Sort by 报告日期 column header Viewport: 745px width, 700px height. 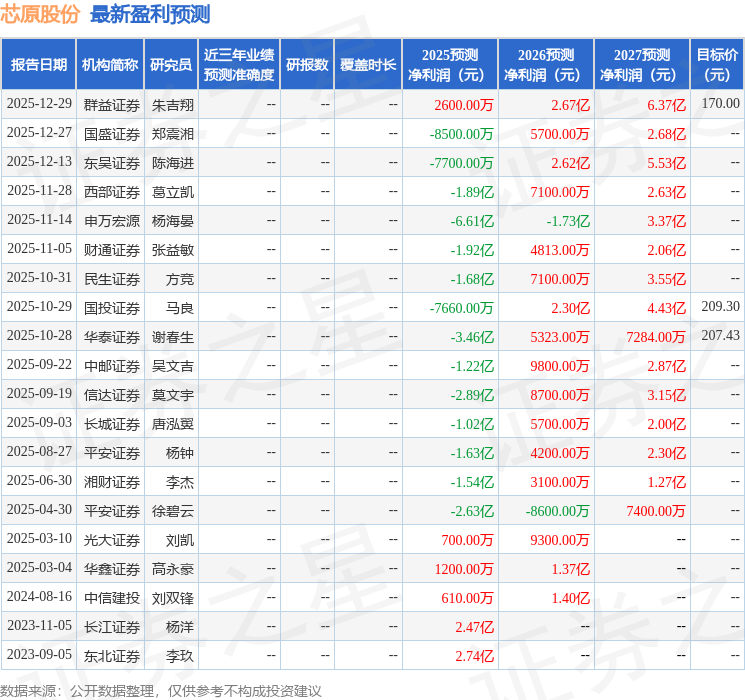[x=39, y=65]
